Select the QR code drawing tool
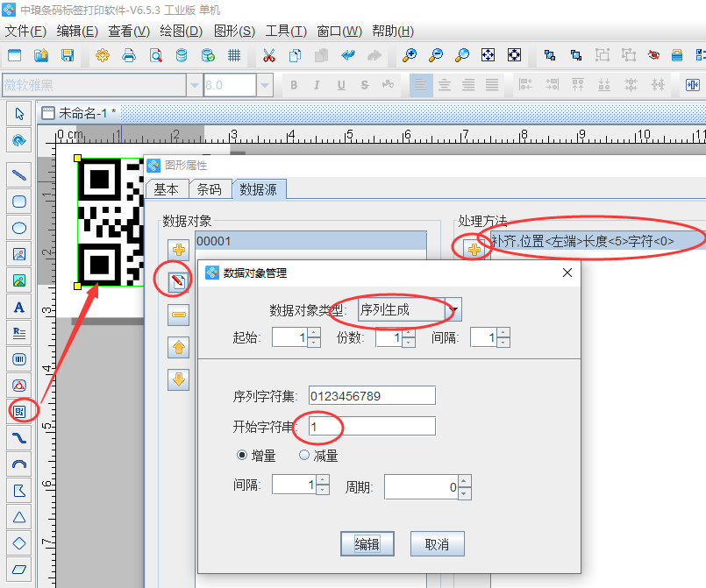The height and width of the screenshot is (588, 706). 18,412
